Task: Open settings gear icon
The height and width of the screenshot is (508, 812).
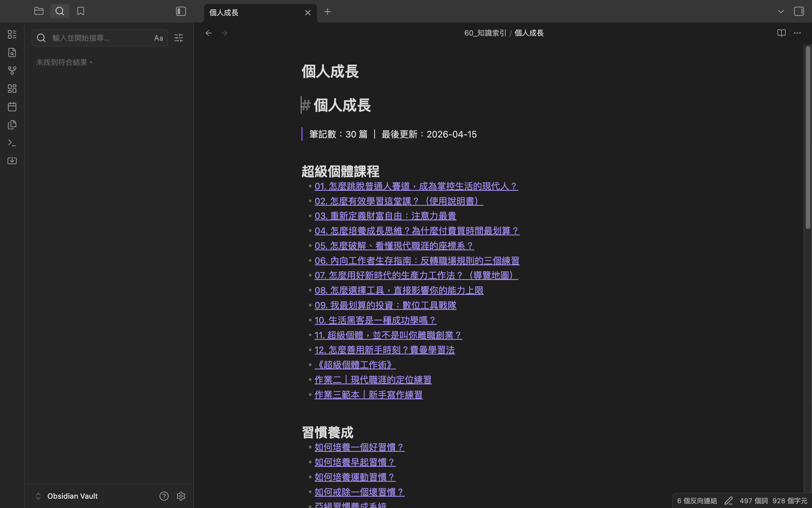Action: pyautogui.click(x=181, y=496)
